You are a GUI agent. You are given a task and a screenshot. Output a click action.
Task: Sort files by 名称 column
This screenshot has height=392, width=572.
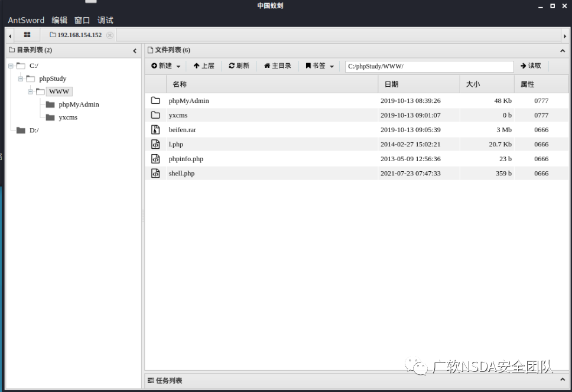(x=272, y=84)
